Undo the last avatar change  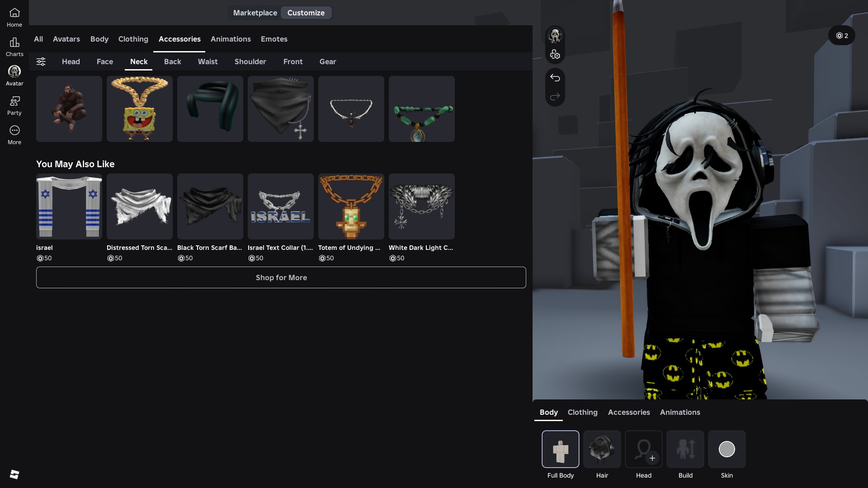pos(555,78)
